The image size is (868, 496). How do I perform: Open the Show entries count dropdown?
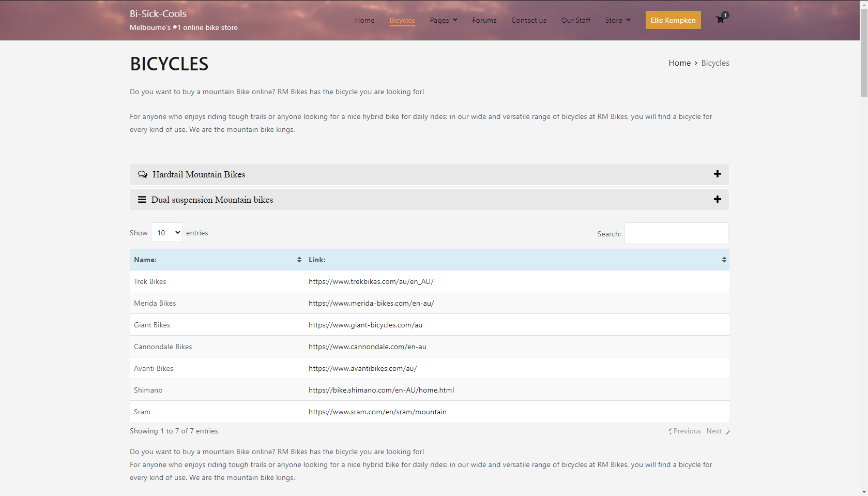[x=167, y=233]
